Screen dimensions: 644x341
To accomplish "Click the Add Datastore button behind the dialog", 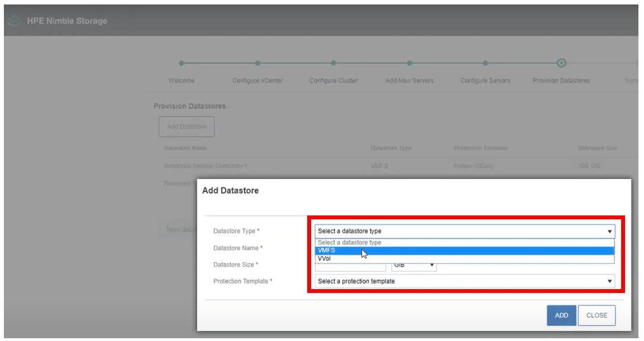I will 187,127.
